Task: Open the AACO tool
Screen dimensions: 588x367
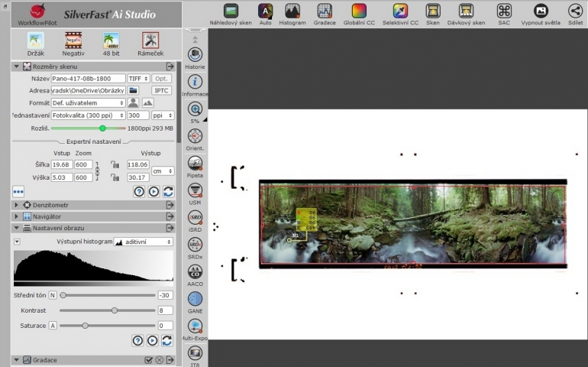Action: click(195, 272)
